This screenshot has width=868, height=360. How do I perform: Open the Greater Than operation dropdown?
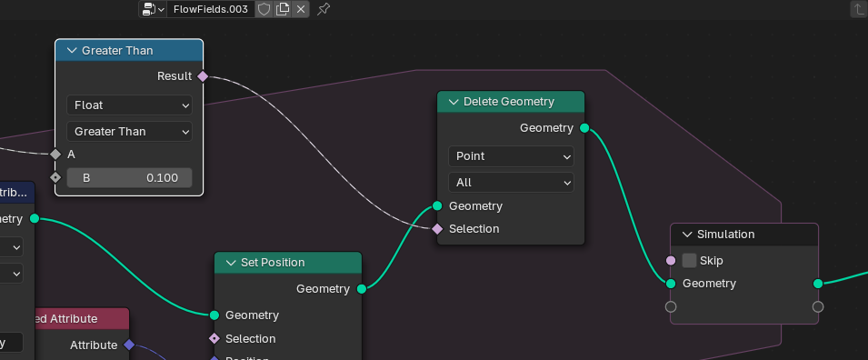pos(130,131)
